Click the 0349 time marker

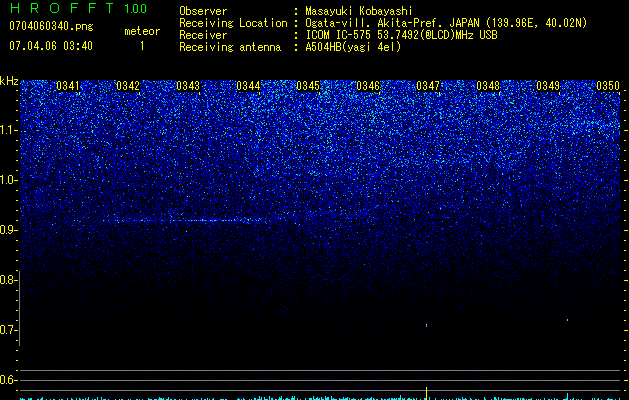point(548,86)
